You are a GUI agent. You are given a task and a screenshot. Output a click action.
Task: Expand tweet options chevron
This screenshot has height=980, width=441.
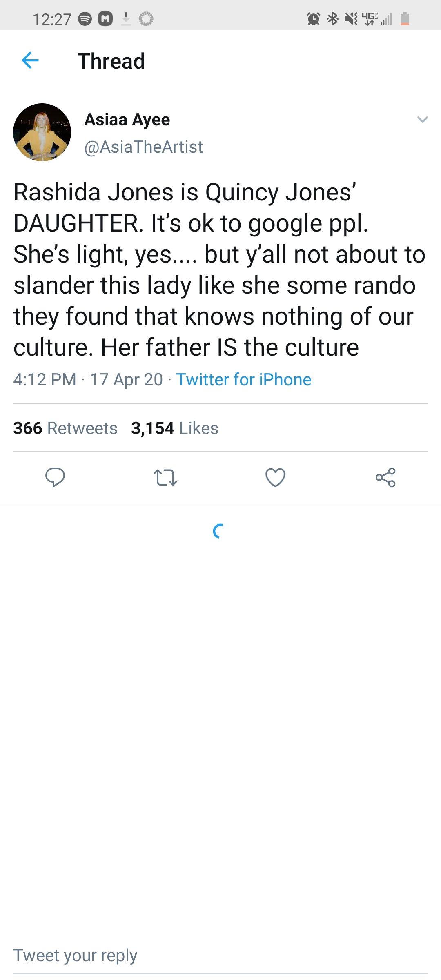tap(422, 120)
